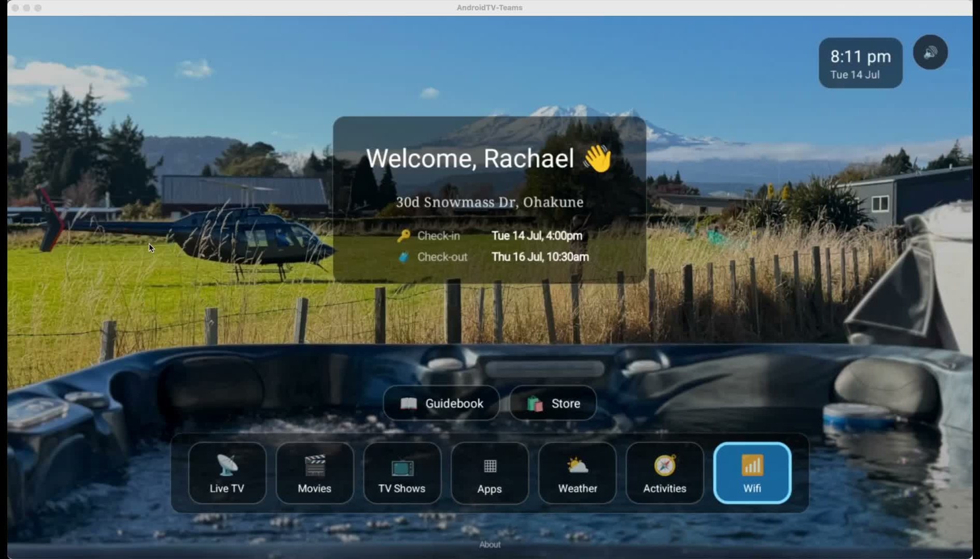Click the About link at bottom
Image resolution: width=980 pixels, height=559 pixels.
tap(489, 544)
